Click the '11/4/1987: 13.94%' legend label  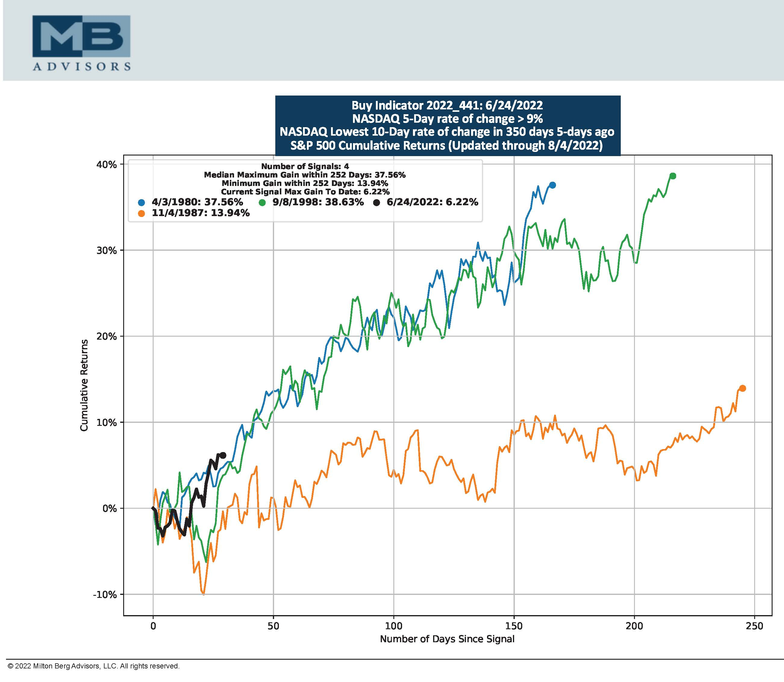201,213
